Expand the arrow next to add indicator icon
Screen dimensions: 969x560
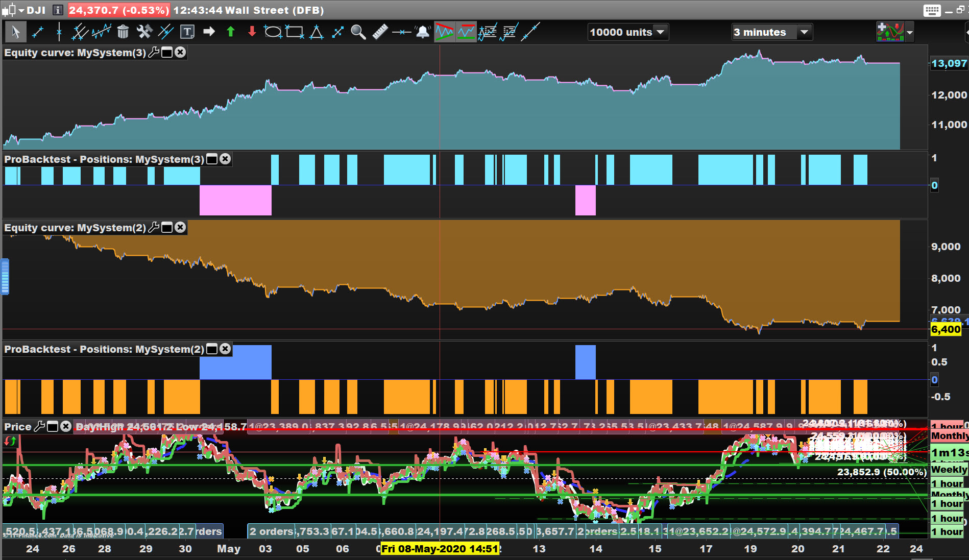(x=909, y=32)
